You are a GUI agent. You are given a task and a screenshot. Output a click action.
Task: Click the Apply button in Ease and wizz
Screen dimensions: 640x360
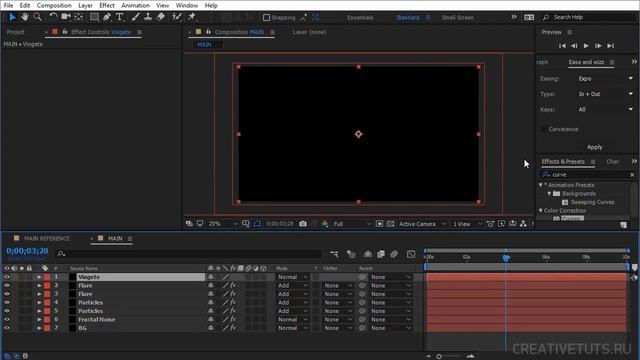tap(594, 147)
